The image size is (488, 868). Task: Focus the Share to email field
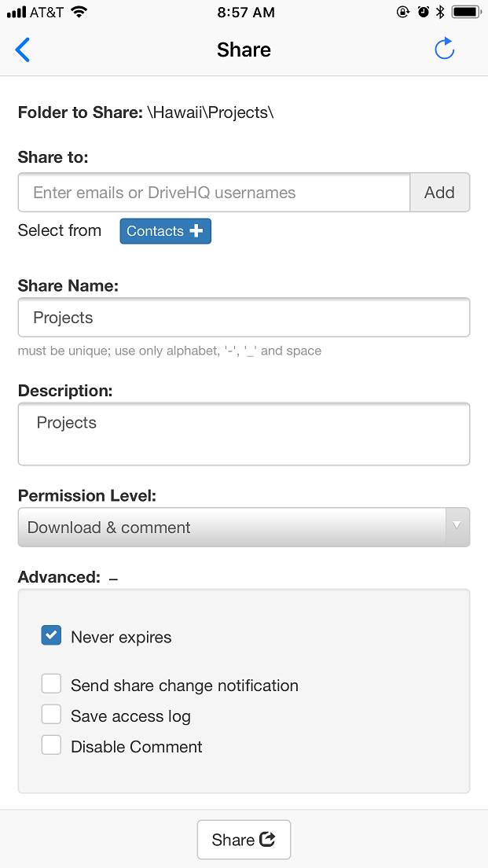click(214, 193)
